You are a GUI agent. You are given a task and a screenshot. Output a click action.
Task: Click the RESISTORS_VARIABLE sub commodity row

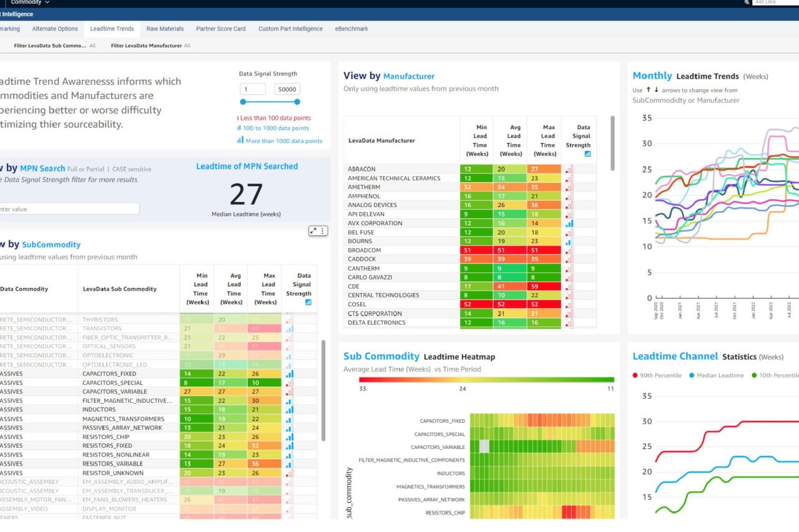(x=159, y=463)
